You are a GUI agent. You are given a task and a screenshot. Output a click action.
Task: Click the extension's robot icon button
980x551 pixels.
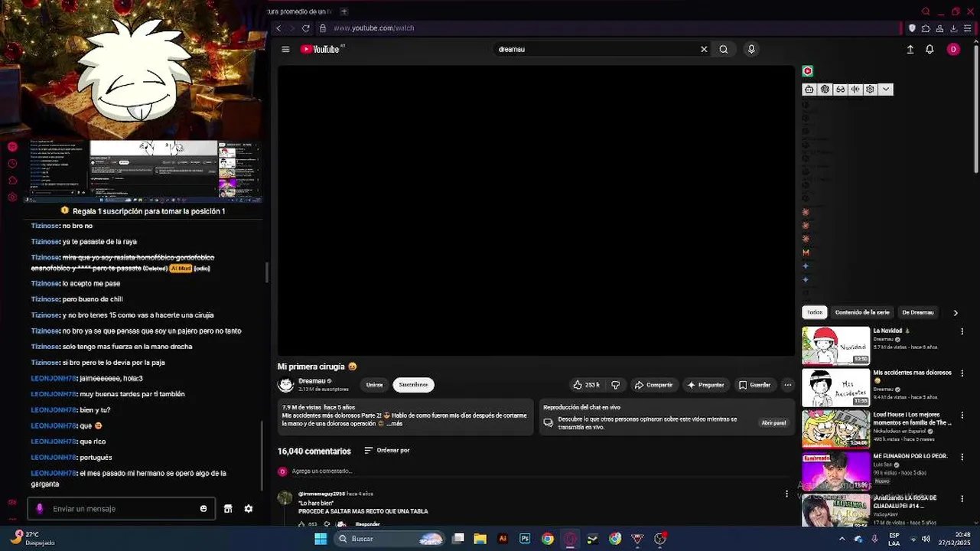coord(809,90)
